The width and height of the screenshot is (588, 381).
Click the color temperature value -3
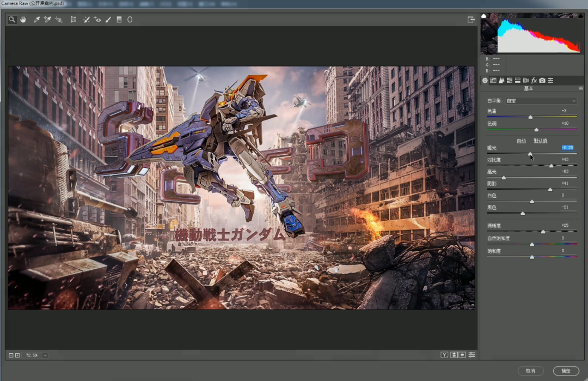click(564, 111)
